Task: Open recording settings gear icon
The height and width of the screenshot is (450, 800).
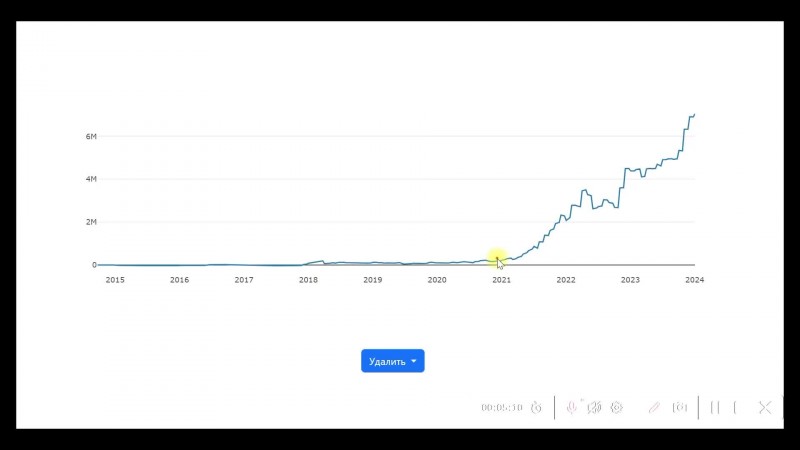Action: 616,407
